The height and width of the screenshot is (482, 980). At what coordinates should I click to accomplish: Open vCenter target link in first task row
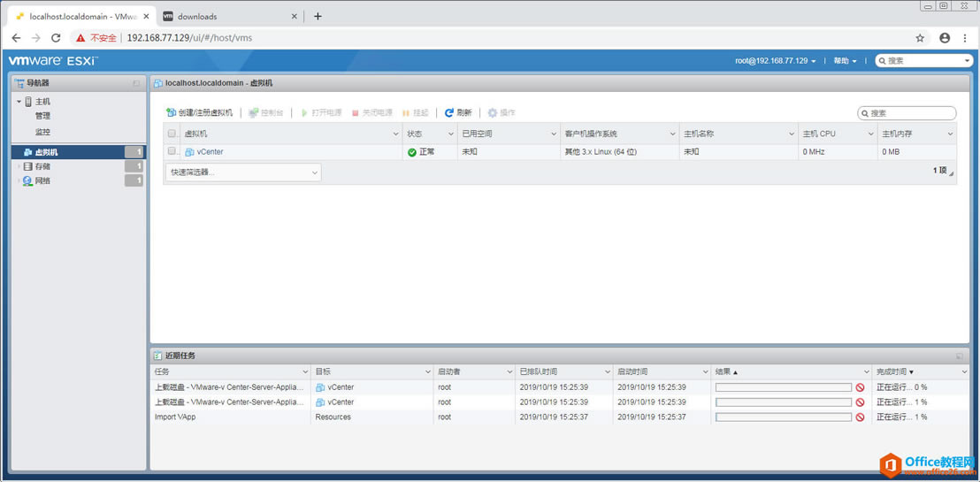pos(341,387)
